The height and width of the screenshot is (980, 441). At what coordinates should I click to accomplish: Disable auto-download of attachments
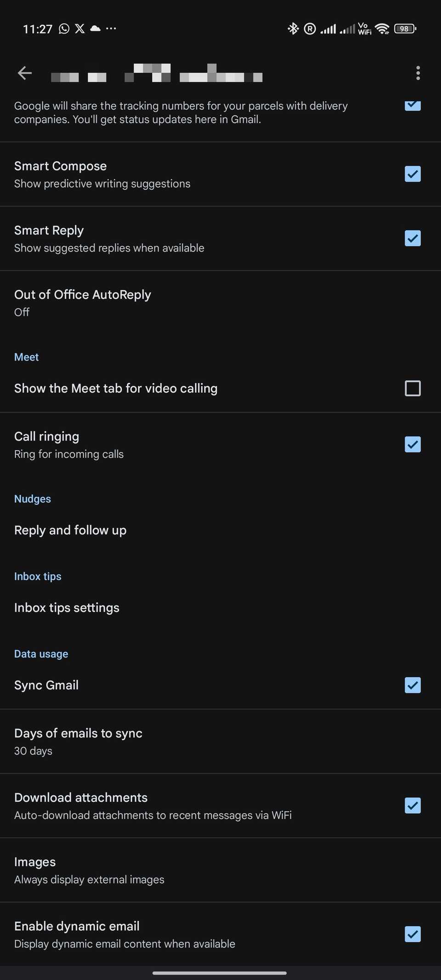(x=412, y=805)
